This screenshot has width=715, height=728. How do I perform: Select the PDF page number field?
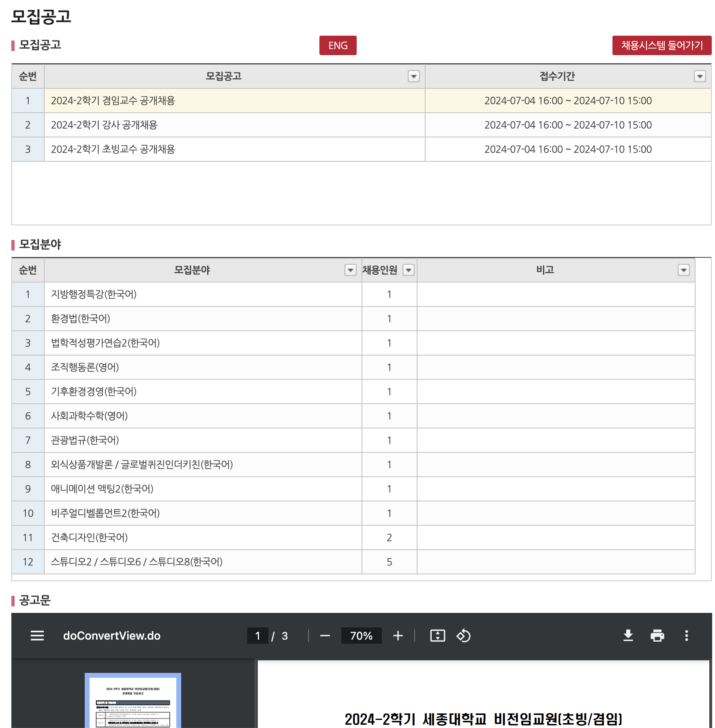pyautogui.click(x=258, y=636)
